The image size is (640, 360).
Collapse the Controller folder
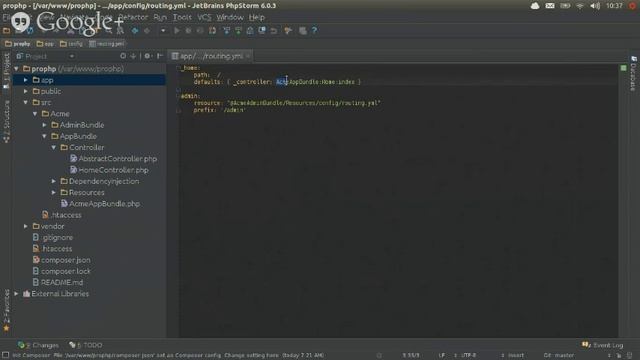point(54,147)
